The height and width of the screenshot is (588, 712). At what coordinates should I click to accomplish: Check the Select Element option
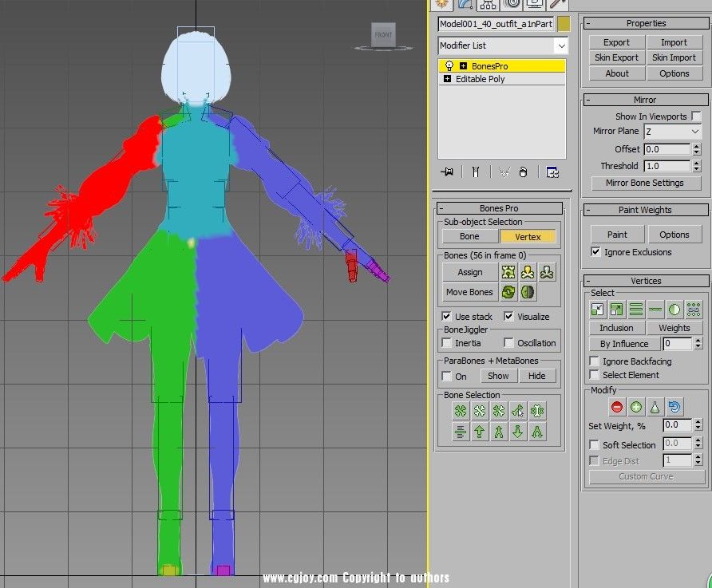point(594,375)
